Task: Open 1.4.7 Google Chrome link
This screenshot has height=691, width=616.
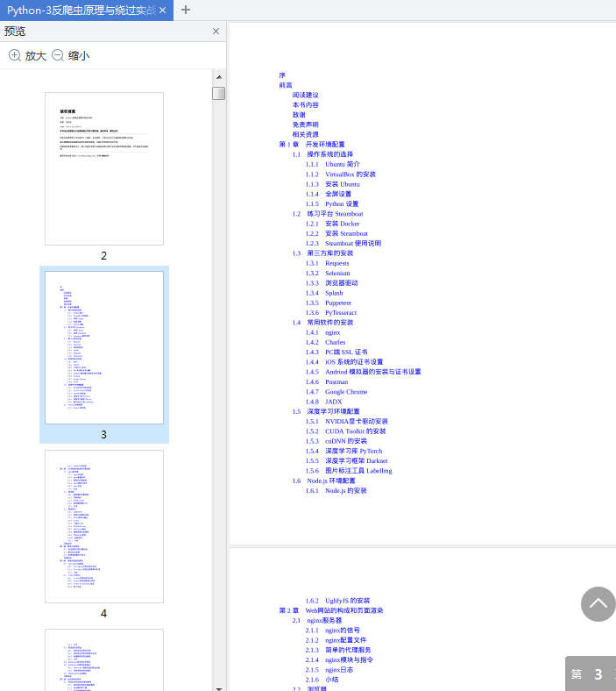Action: [336, 392]
